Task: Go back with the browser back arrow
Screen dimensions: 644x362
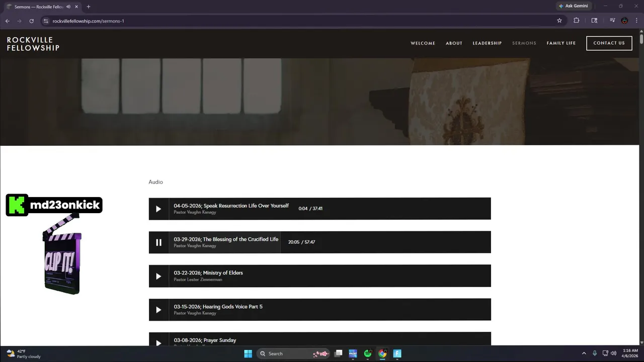Action: click(7, 21)
